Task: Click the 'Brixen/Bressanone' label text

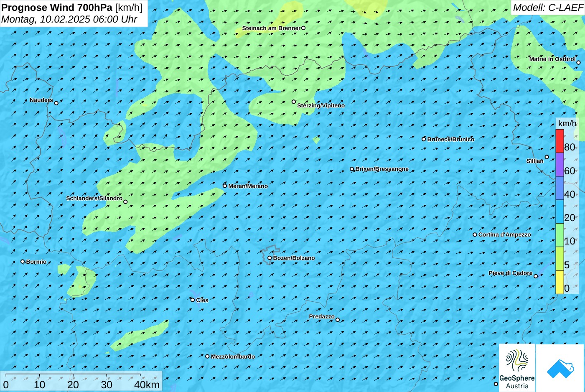Action: (382, 169)
